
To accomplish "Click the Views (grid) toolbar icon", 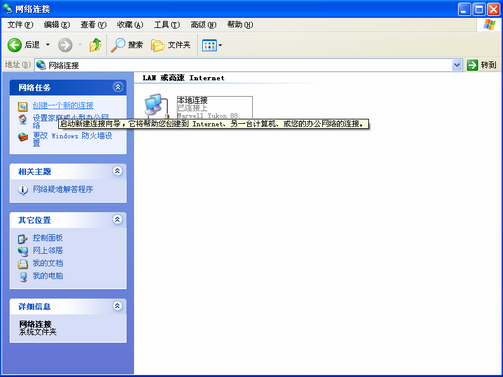I will point(209,45).
